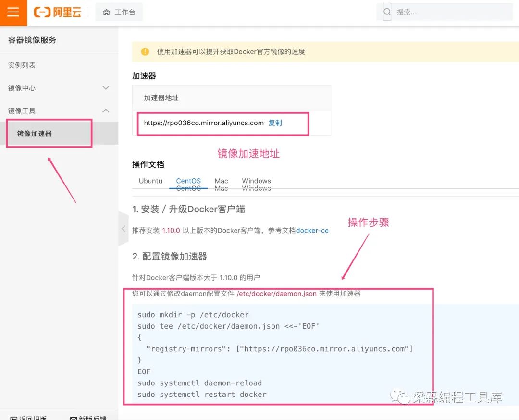Open 实例列表 in the sidebar
This screenshot has width=519, height=420.
click(x=22, y=65)
